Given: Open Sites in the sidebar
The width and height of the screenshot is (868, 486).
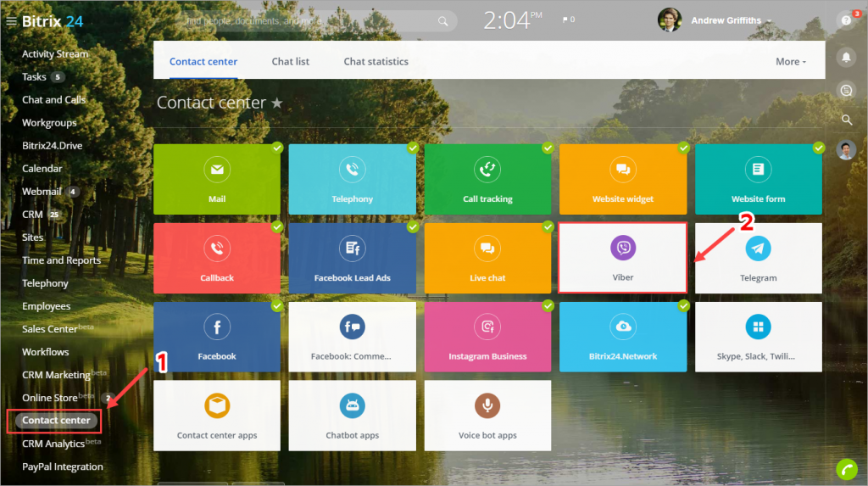Looking at the screenshot, I should pyautogui.click(x=32, y=237).
